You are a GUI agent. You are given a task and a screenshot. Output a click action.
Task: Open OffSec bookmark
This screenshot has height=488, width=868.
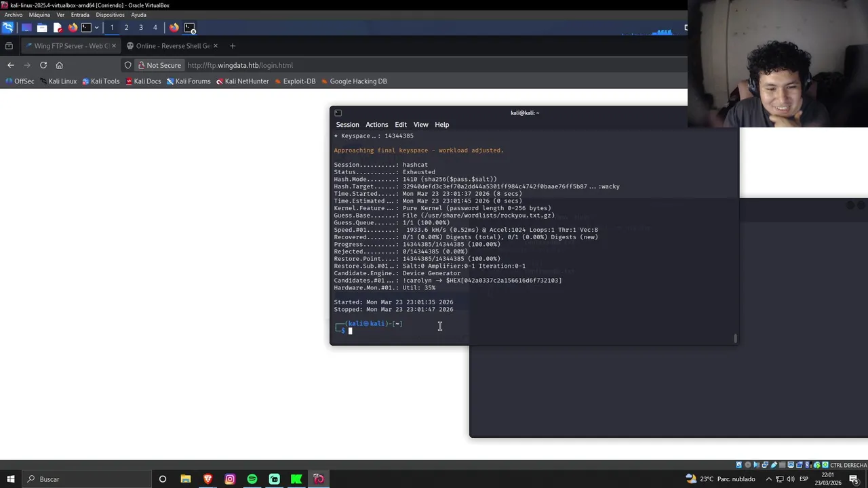pyautogui.click(x=19, y=81)
